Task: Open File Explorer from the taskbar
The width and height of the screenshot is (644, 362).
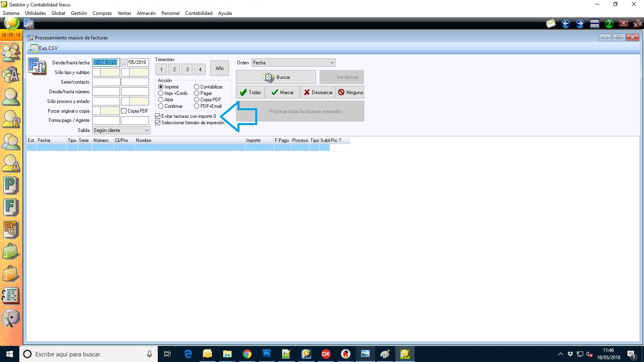Action: coord(227,354)
